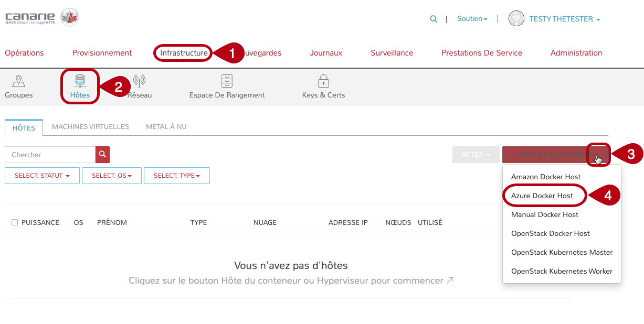Open Espace De Rangement cabinet icon
Viewport: 644px width, 324px height.
[227, 81]
